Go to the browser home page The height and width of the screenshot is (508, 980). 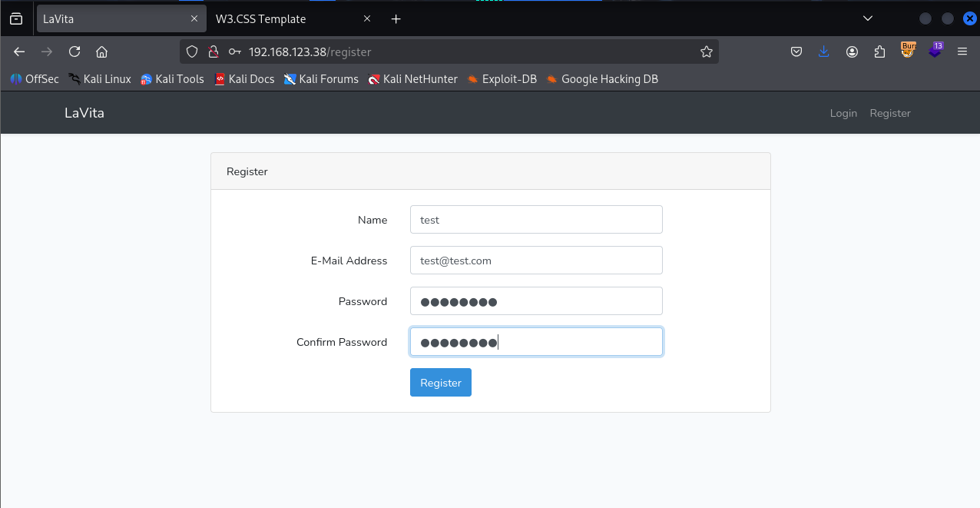coord(101,51)
